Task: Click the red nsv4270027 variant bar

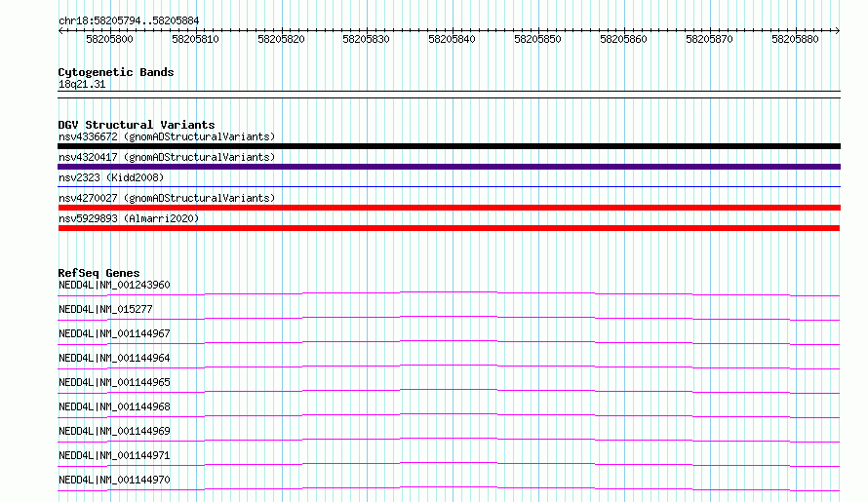Action: tap(449, 208)
